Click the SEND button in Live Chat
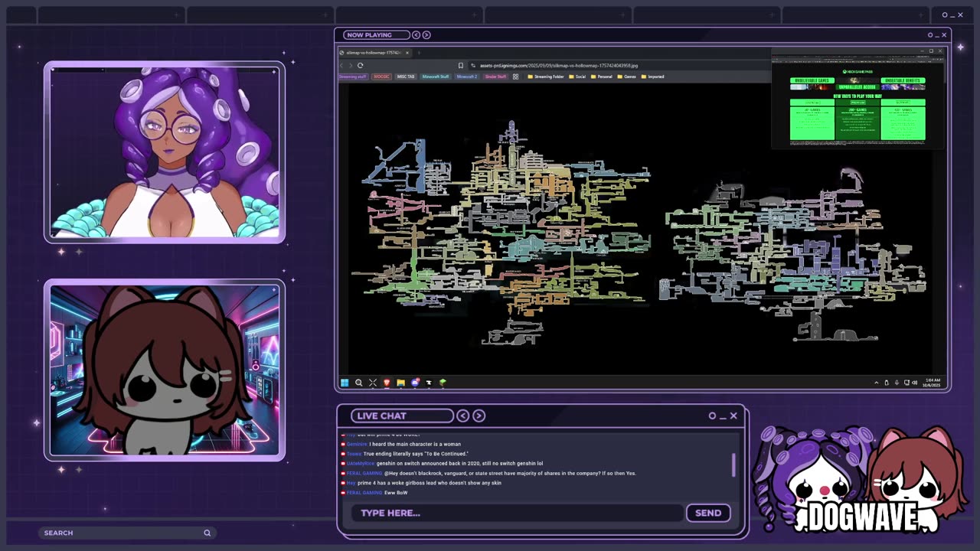Screen dimensions: 980x551 (708, 513)
